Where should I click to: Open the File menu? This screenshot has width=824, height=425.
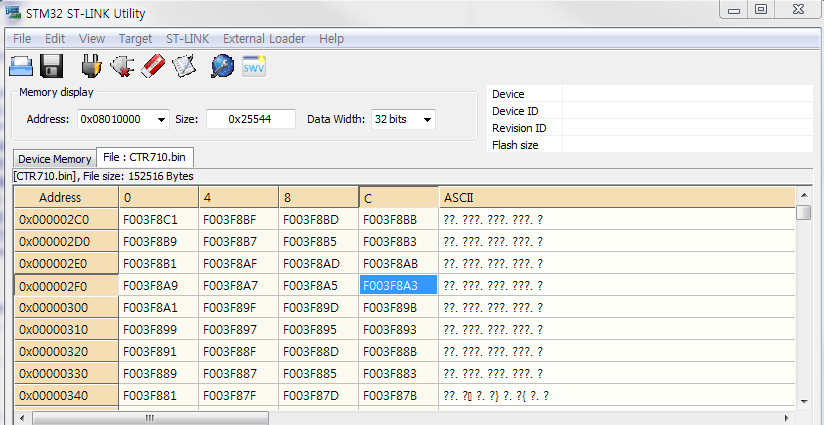coord(22,39)
